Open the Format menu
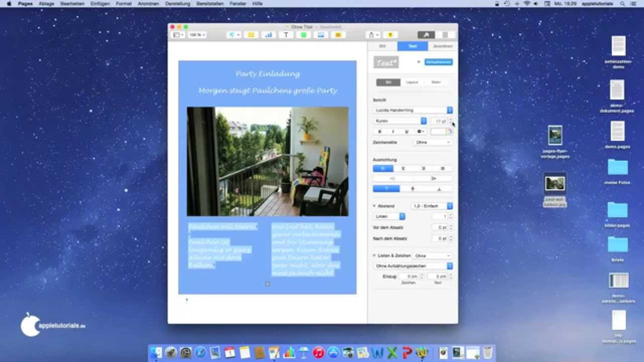 coord(124,4)
